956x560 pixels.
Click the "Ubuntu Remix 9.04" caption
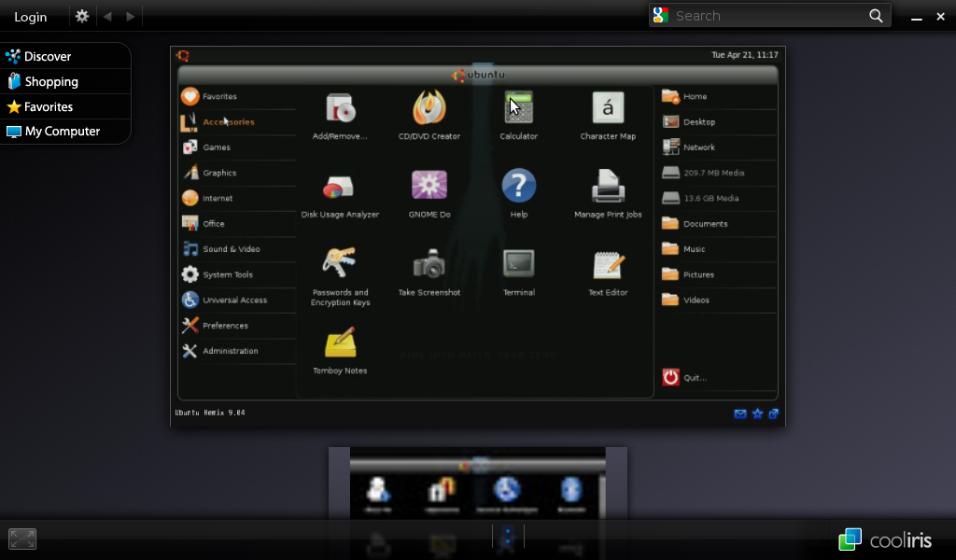point(210,413)
